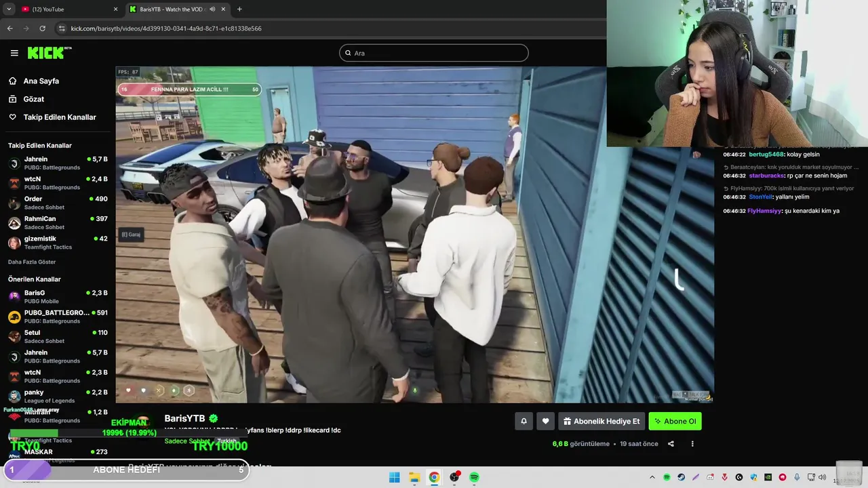Image resolution: width=868 pixels, height=488 pixels.
Task: Reload the page
Action: point(42,28)
